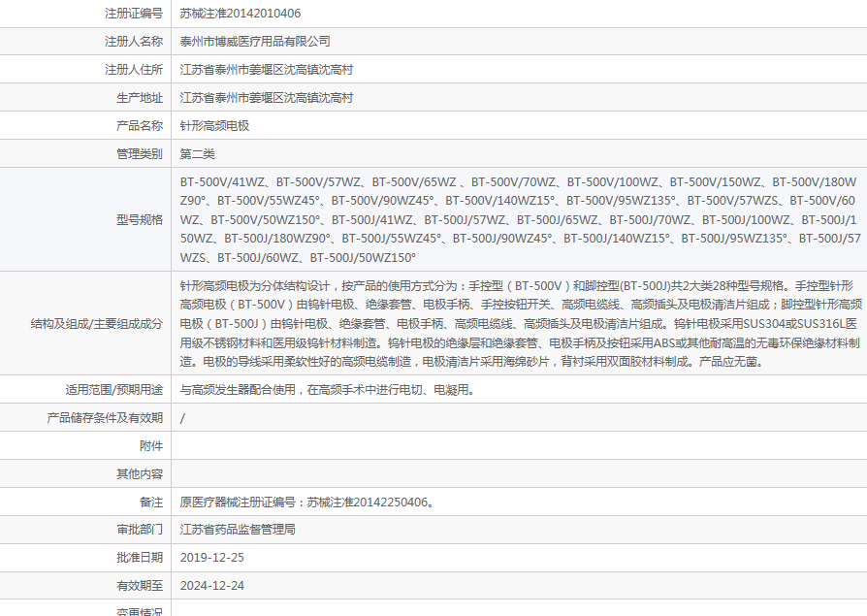Select product name 针形高频电极
Image resolution: width=867 pixels, height=616 pixels.
click(x=214, y=126)
